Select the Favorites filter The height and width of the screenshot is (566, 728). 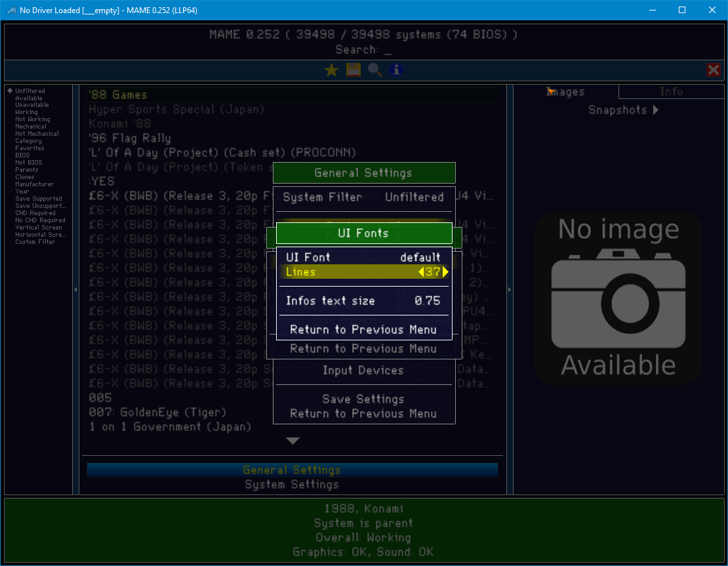pos(29,148)
